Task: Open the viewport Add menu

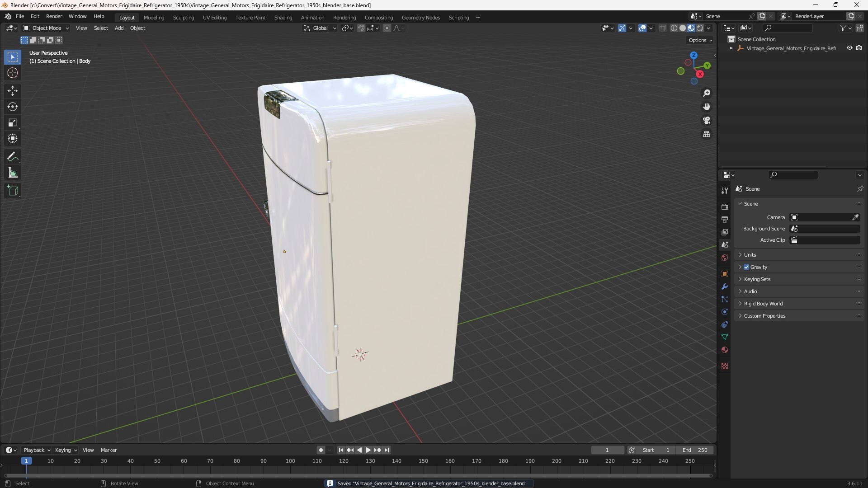Action: (119, 28)
